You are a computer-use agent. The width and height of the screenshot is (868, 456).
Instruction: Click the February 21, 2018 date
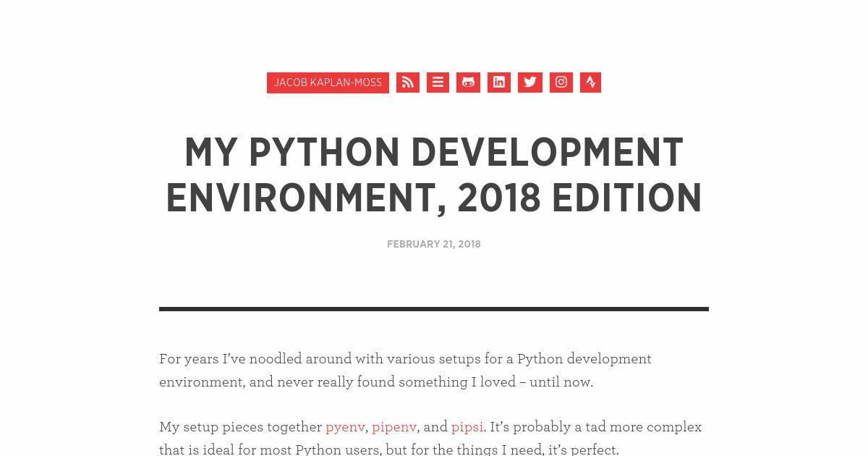pyautogui.click(x=434, y=244)
